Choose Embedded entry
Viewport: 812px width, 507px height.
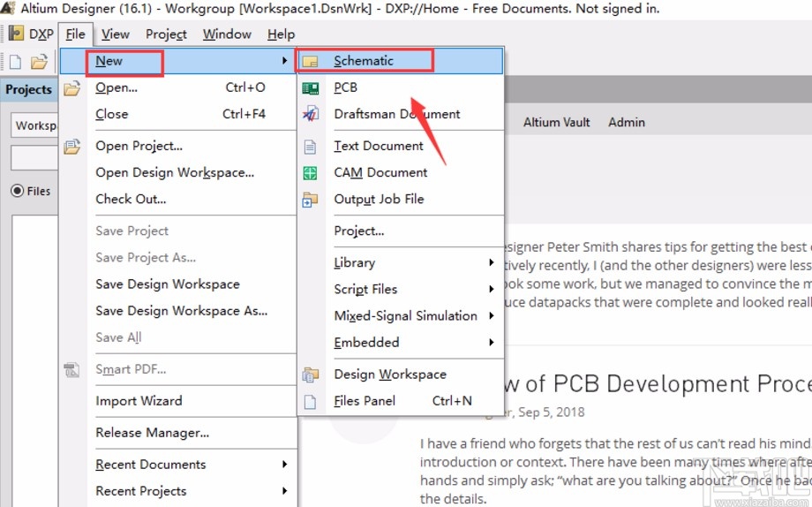[401, 343]
